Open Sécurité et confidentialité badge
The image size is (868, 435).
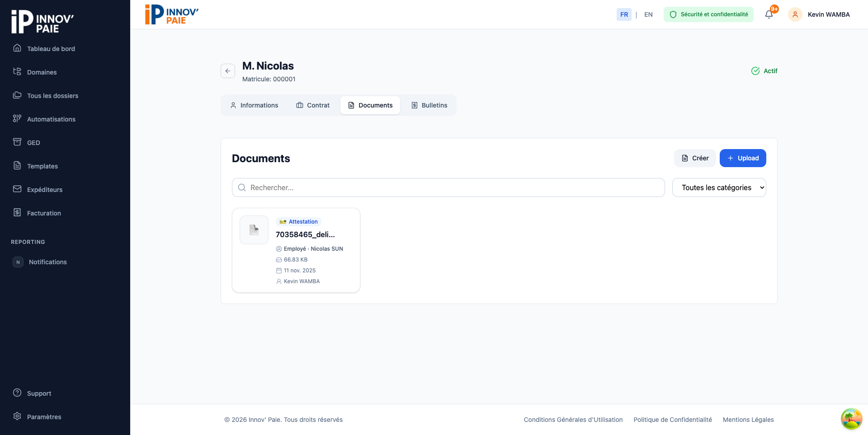708,14
